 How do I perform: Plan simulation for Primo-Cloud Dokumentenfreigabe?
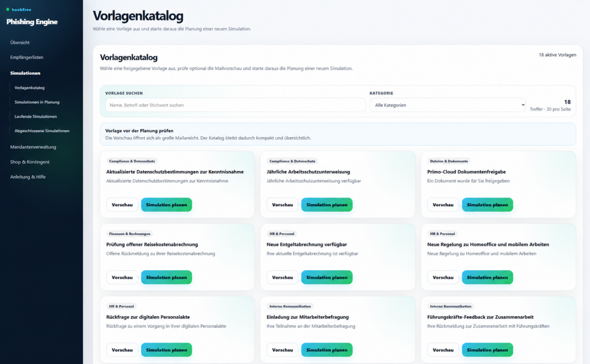[487, 204]
